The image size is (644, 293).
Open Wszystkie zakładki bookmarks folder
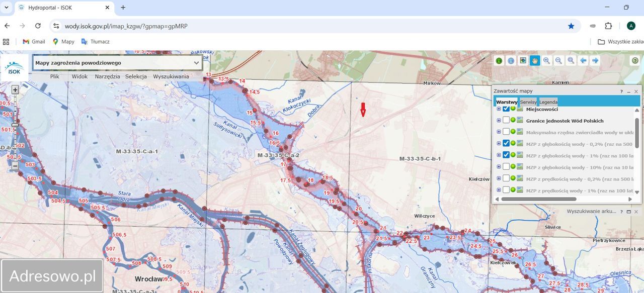(x=620, y=42)
